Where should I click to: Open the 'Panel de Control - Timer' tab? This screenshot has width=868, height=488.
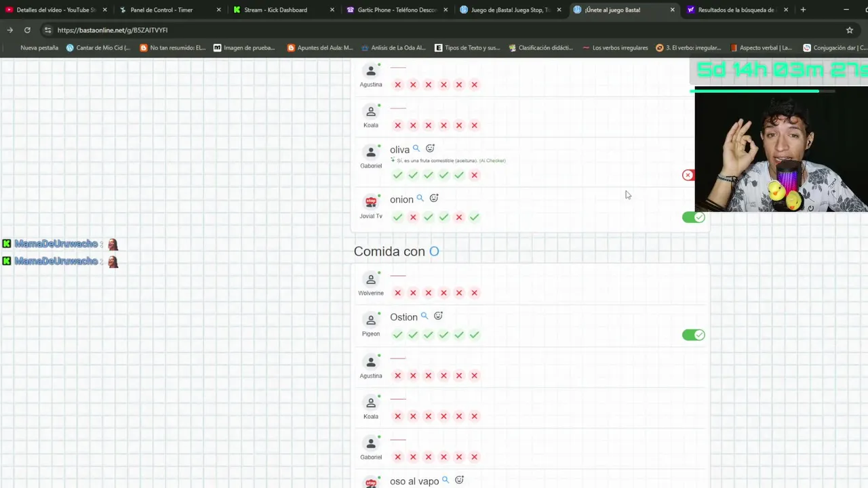[x=170, y=9]
